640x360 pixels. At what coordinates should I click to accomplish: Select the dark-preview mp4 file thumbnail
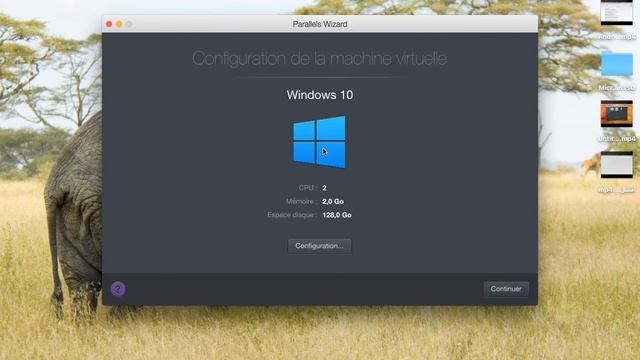click(x=617, y=114)
